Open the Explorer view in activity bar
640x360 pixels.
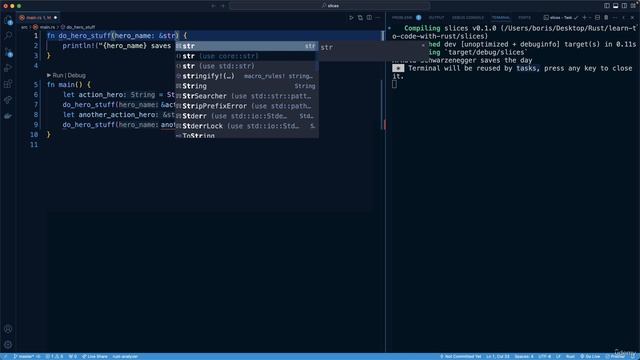coord(8,20)
